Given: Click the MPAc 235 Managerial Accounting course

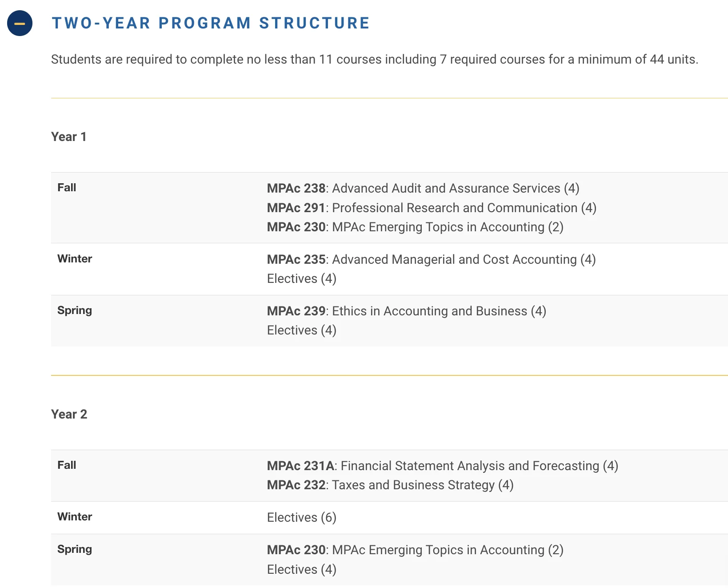Looking at the screenshot, I should 431,259.
